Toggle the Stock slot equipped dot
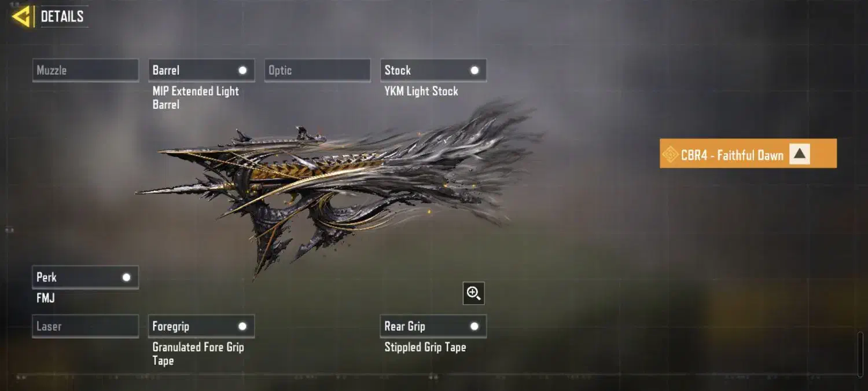This screenshot has height=391, width=868. click(475, 70)
